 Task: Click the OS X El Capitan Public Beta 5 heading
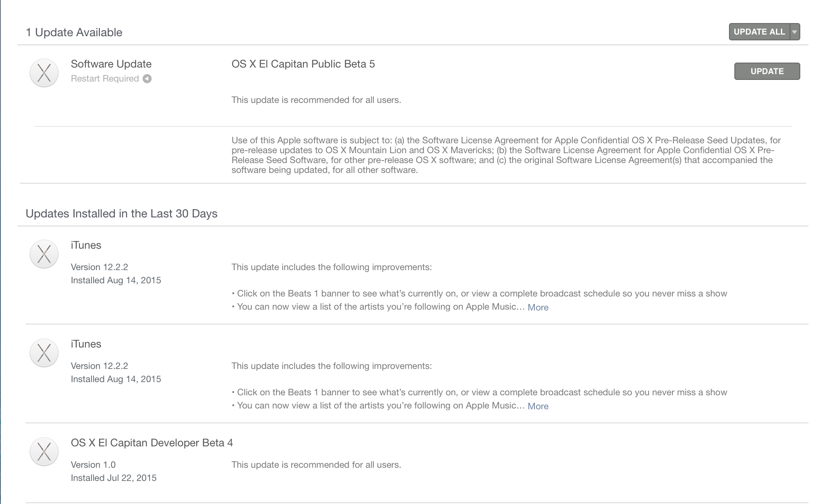click(x=303, y=64)
